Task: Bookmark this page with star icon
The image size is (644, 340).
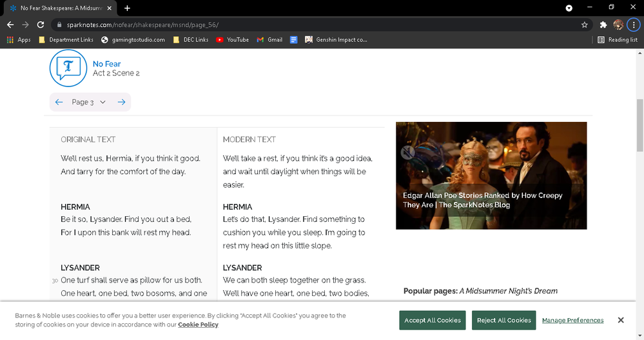Action: 585,25
